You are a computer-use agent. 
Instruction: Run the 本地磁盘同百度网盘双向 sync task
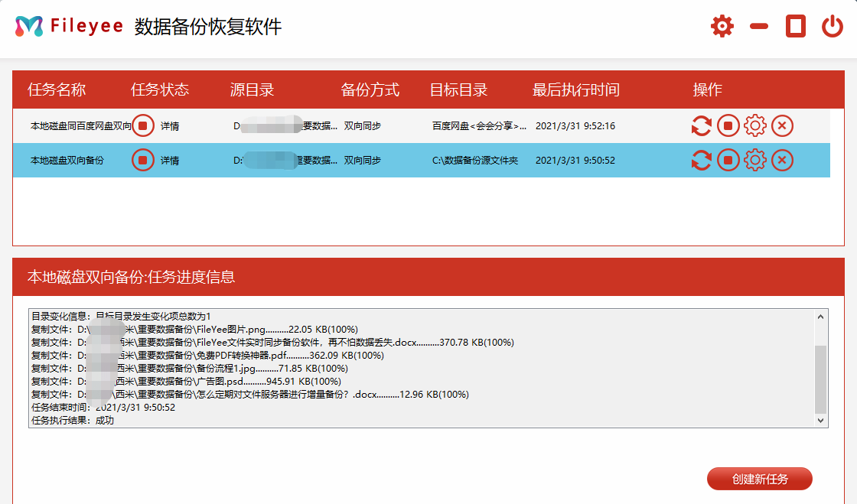pyautogui.click(x=701, y=125)
